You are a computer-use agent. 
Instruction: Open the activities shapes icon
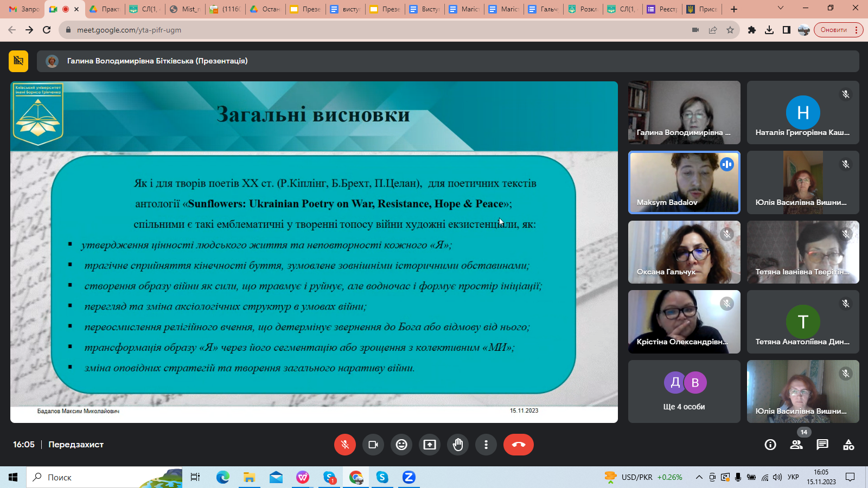(x=848, y=445)
